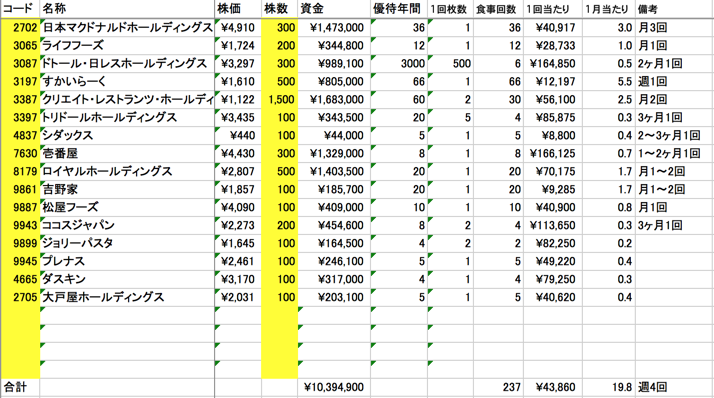The width and height of the screenshot is (714, 398).
Task: Select the 食事回数 column header
Action: coord(498,9)
